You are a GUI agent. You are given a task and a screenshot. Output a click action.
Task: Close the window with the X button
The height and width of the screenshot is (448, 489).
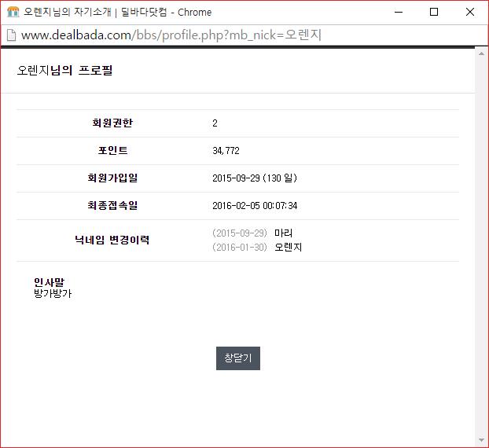(470, 13)
